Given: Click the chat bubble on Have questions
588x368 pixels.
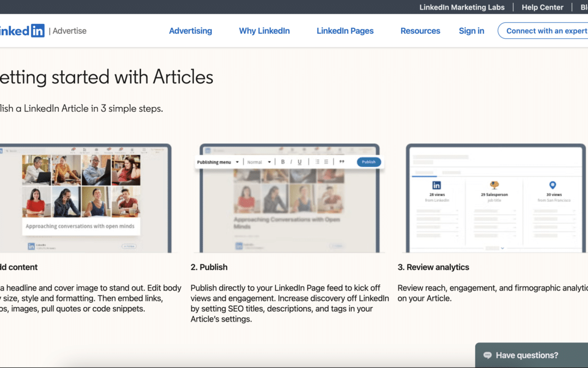Looking at the screenshot, I should point(487,355).
